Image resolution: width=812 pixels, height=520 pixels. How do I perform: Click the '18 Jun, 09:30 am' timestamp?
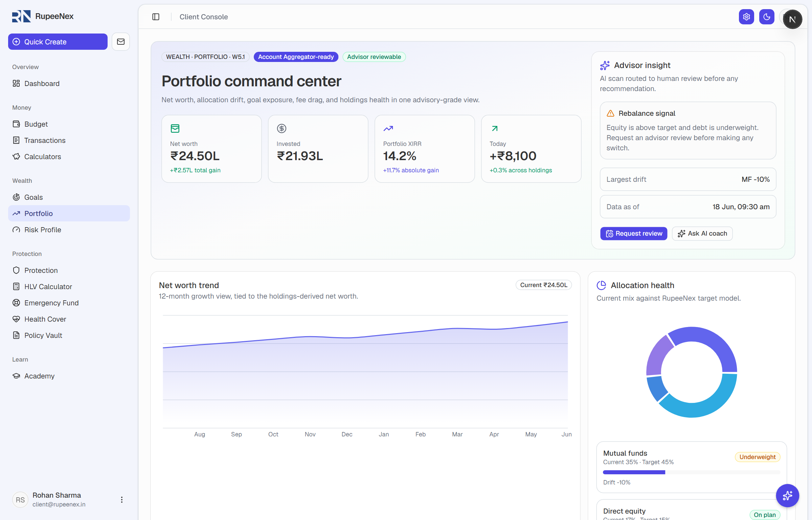(741, 207)
